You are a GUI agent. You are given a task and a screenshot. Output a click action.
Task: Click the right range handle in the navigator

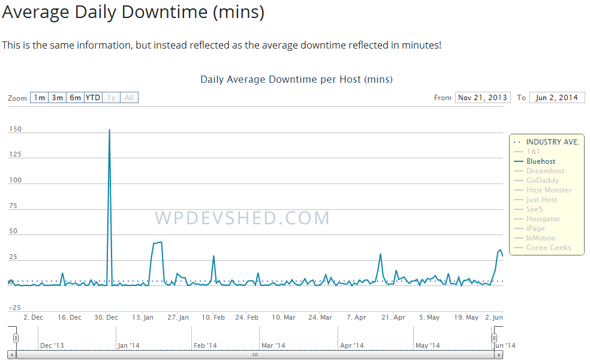tap(495, 338)
